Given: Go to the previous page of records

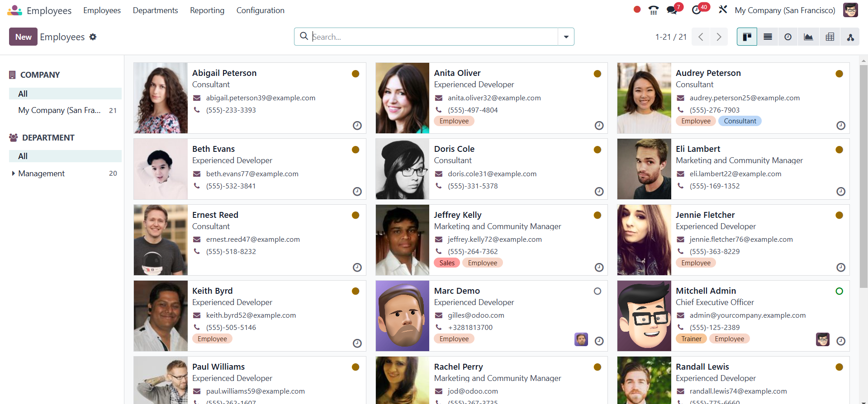Looking at the screenshot, I should (701, 37).
